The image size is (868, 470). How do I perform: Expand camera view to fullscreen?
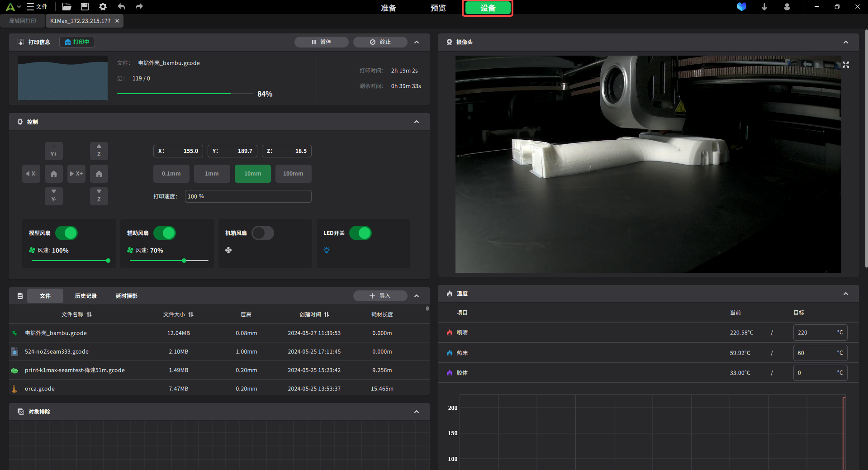(845, 65)
